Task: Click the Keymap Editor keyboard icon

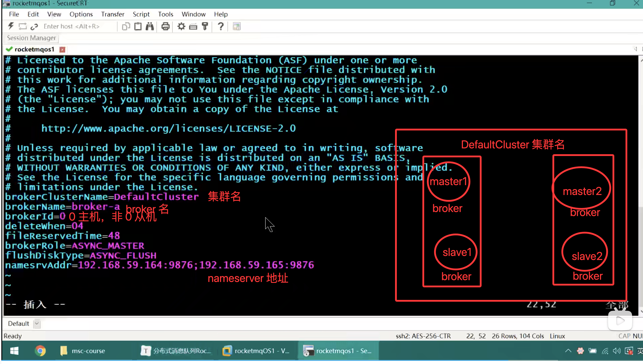Action: point(193,26)
